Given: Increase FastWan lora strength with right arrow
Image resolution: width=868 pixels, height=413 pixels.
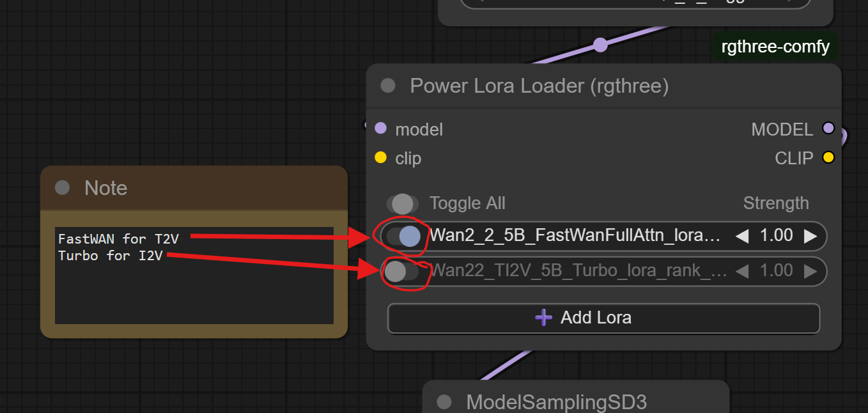Looking at the screenshot, I should [x=810, y=237].
